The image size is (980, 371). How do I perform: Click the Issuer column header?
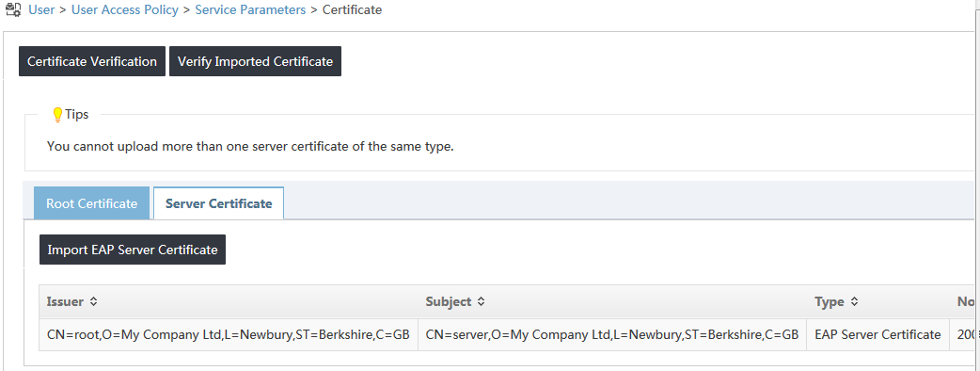point(229,301)
